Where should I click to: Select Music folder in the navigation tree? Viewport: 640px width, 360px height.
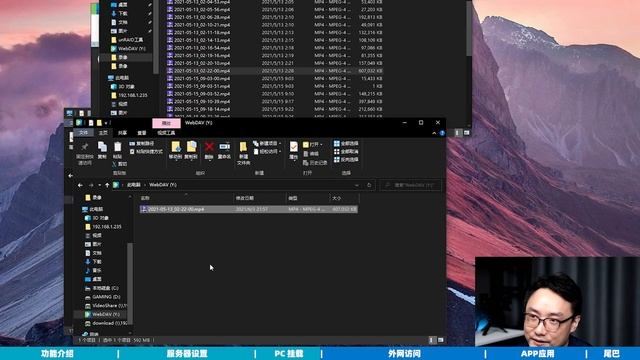point(93,270)
